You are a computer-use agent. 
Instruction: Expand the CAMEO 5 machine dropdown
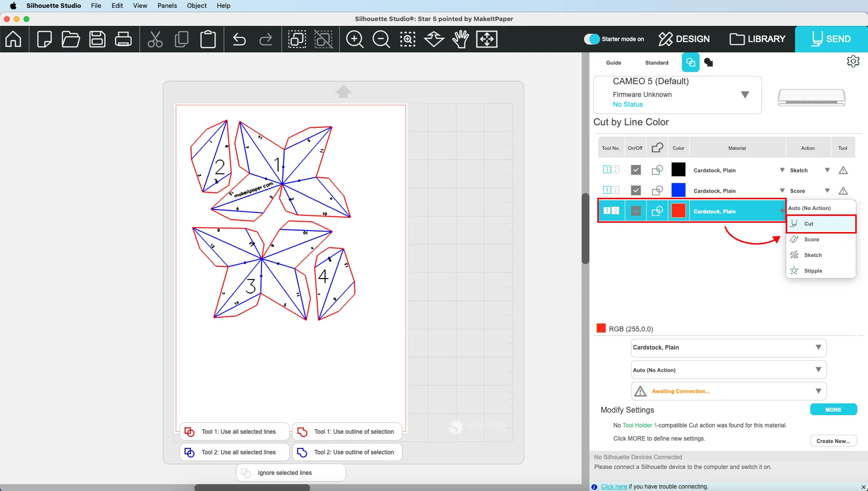[745, 94]
